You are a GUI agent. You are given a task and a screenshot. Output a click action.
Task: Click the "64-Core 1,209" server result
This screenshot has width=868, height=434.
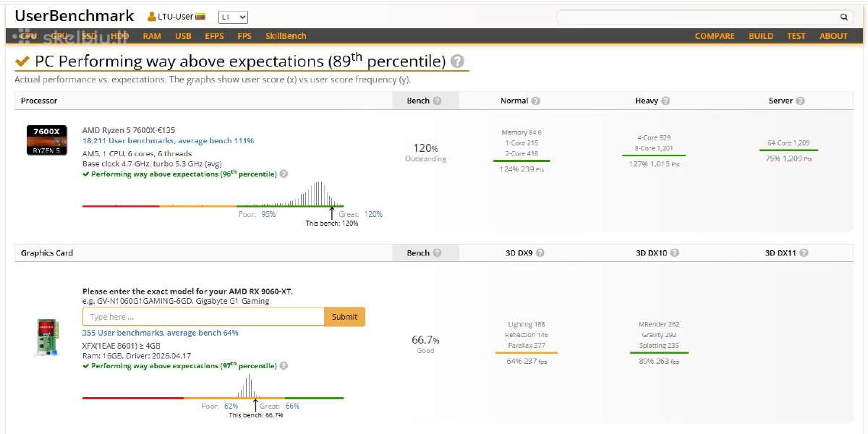[x=788, y=143]
